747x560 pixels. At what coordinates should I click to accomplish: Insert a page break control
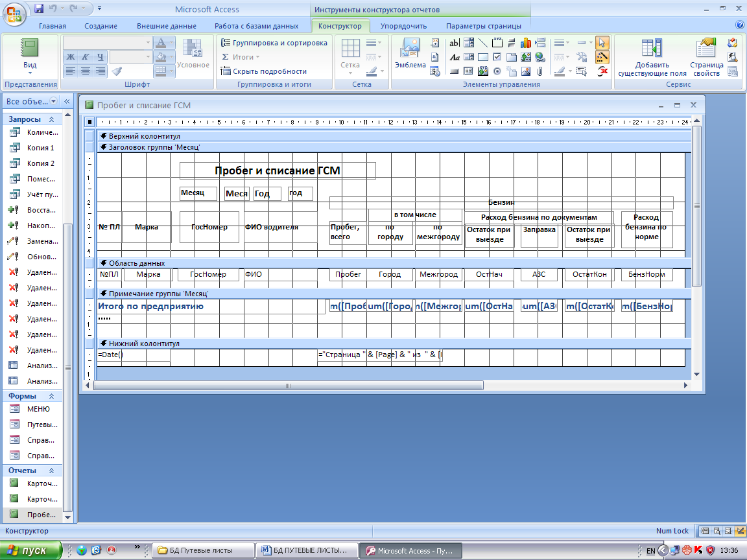pos(539,43)
